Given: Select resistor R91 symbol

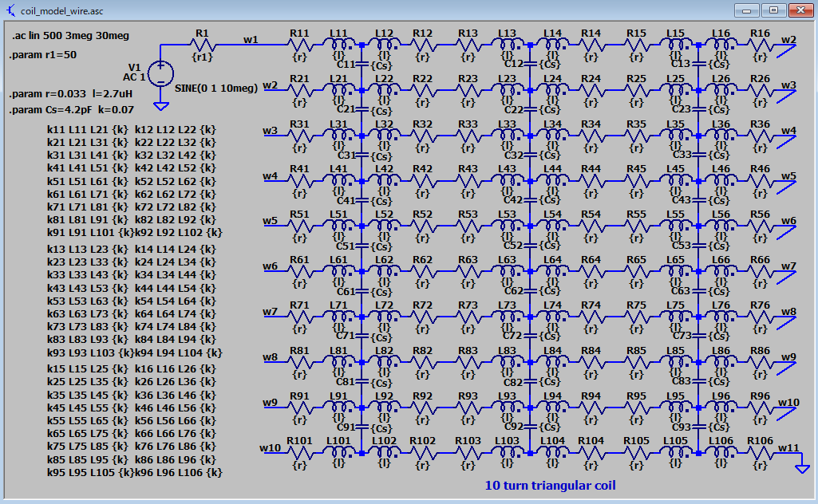Looking at the screenshot, I should pos(299,408).
